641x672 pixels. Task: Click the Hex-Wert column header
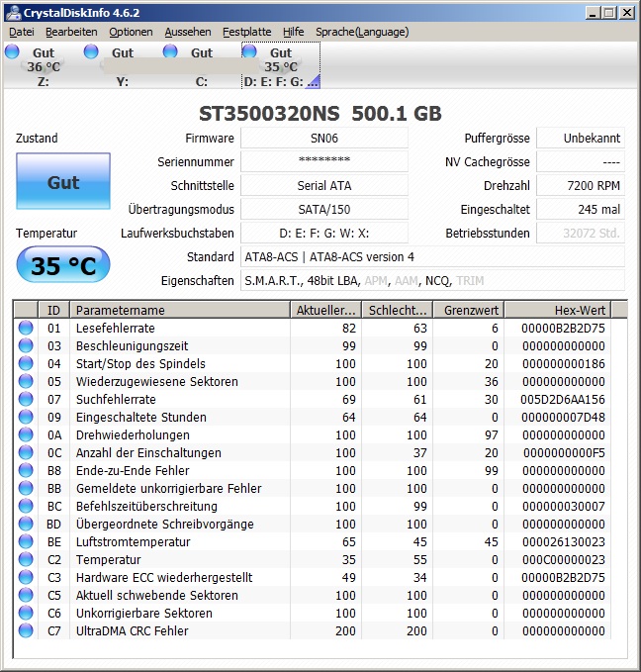(x=558, y=310)
